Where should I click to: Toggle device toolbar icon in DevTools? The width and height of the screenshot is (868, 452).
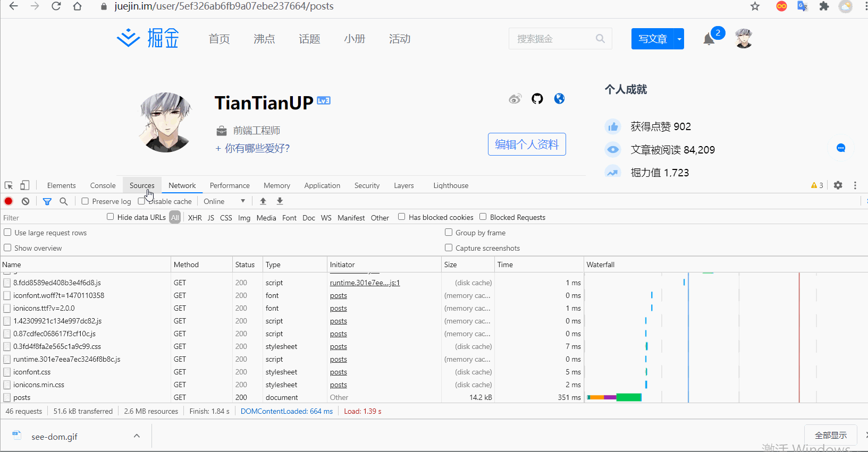pyautogui.click(x=24, y=185)
